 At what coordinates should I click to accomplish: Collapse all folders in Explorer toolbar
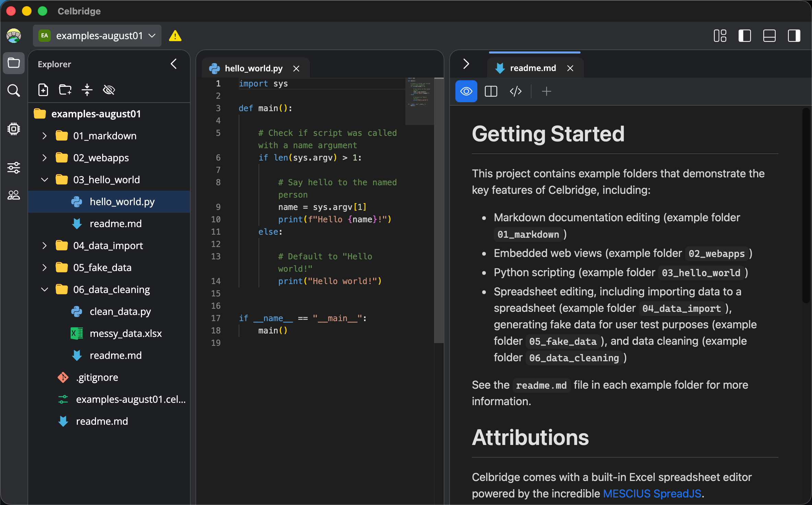coord(87,90)
